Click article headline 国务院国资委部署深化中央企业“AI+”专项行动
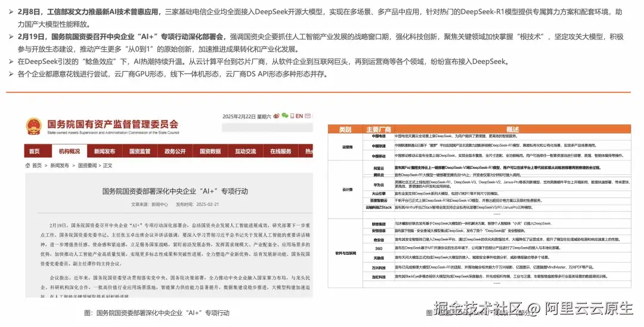Screen dimensions: 644x327 175,191
